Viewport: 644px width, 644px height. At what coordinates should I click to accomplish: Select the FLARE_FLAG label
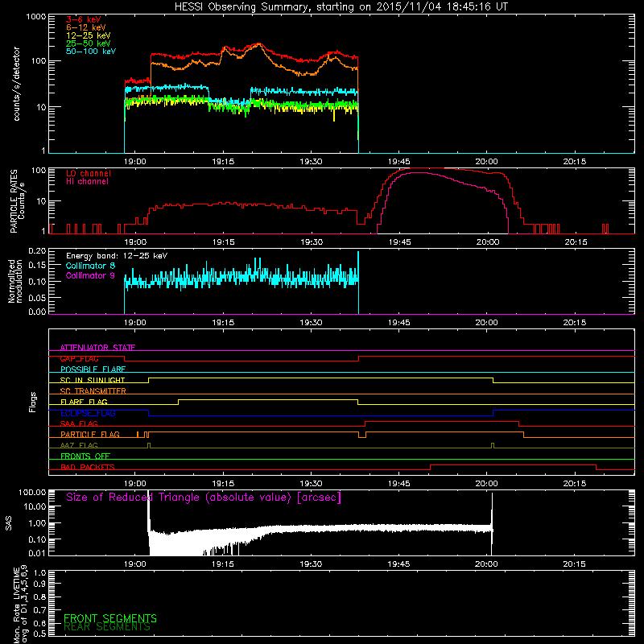[84, 402]
